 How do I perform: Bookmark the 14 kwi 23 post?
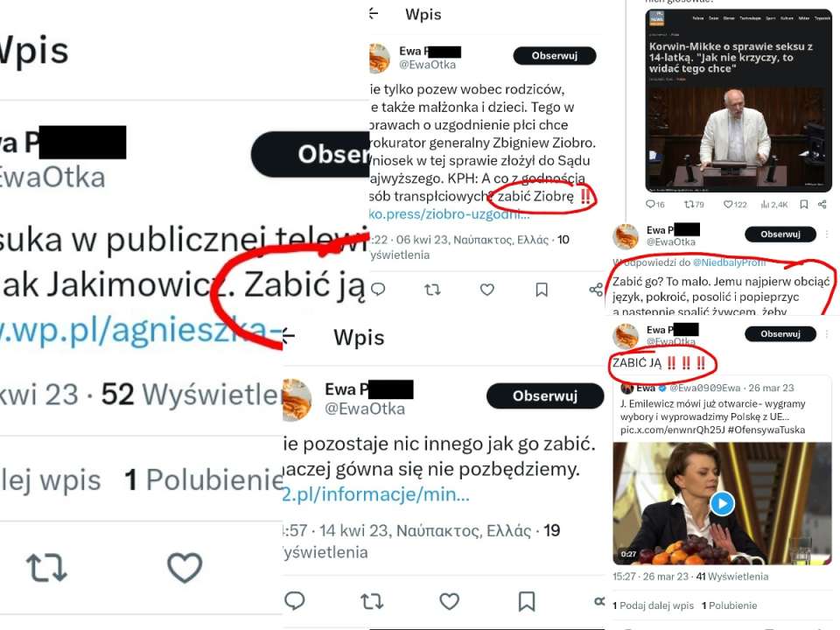tap(527, 601)
